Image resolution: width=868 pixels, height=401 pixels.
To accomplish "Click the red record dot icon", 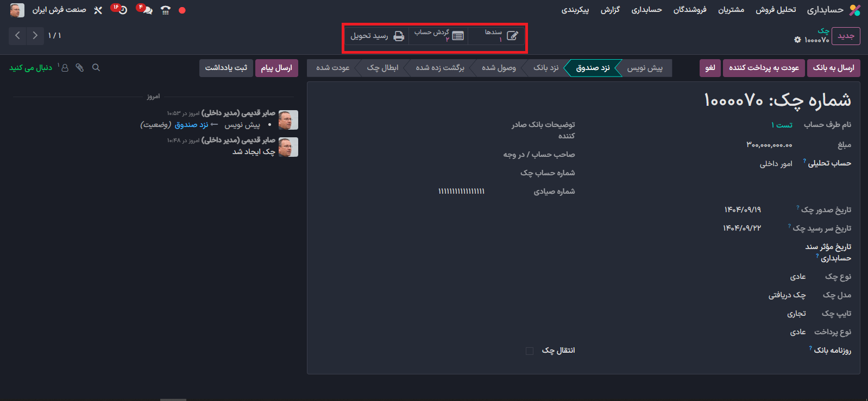I will point(182,10).
